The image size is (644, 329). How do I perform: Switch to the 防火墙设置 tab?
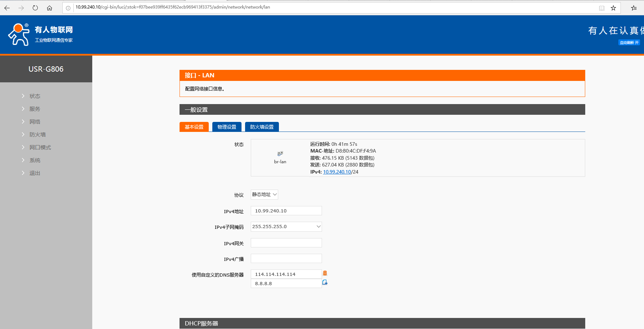262,127
